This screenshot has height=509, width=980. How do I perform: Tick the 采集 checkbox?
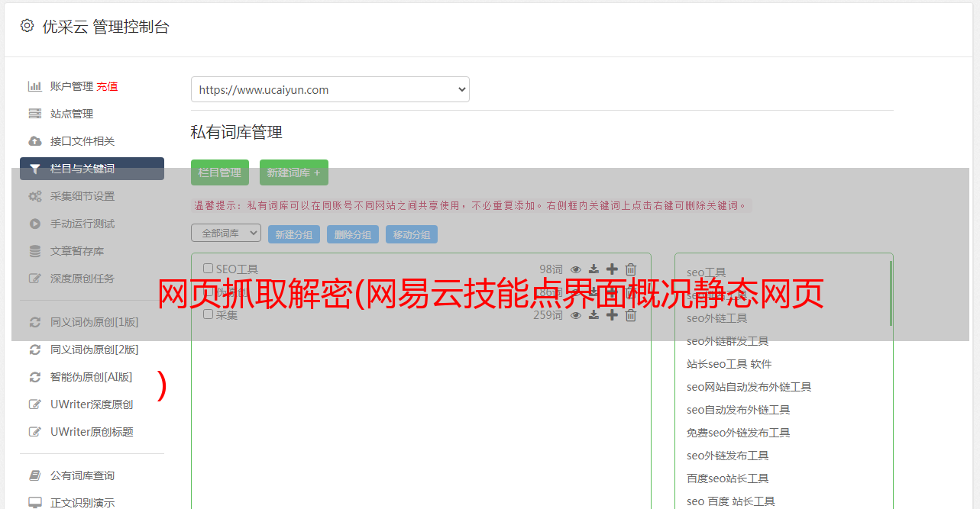(x=208, y=314)
